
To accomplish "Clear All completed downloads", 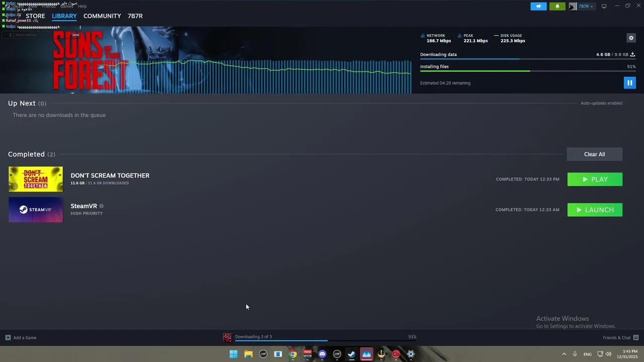I will (x=595, y=154).
